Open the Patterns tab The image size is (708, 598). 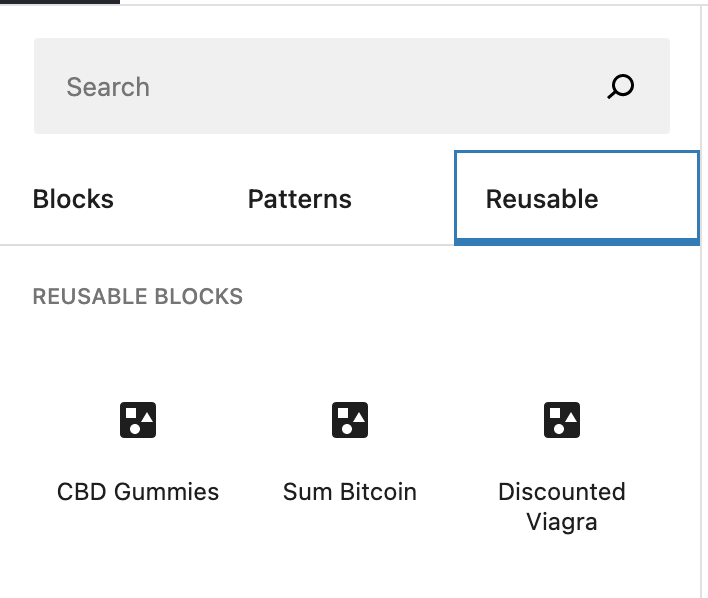[300, 199]
